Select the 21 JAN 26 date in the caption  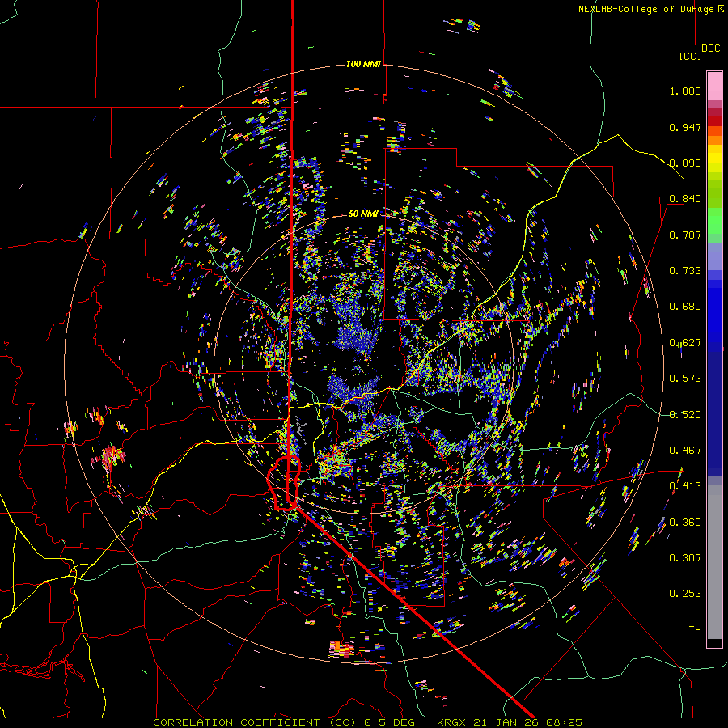tap(506, 722)
